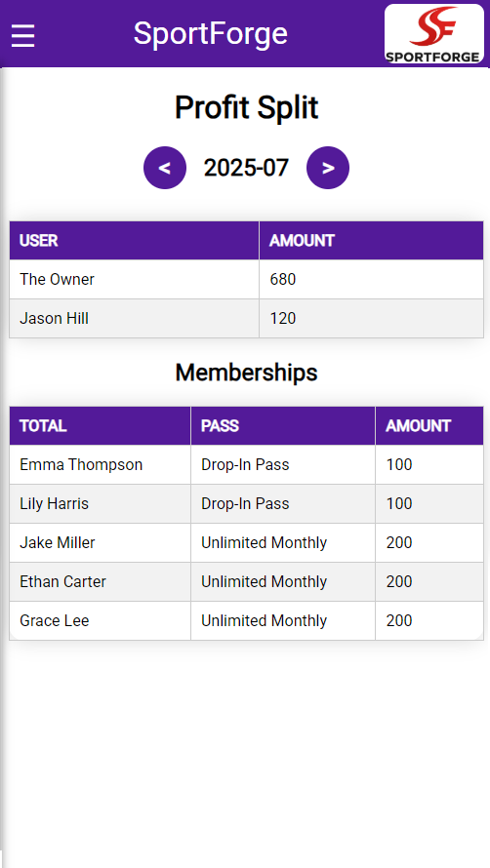Click the Profit Split page heading
This screenshot has height=868, width=490.
click(x=246, y=107)
